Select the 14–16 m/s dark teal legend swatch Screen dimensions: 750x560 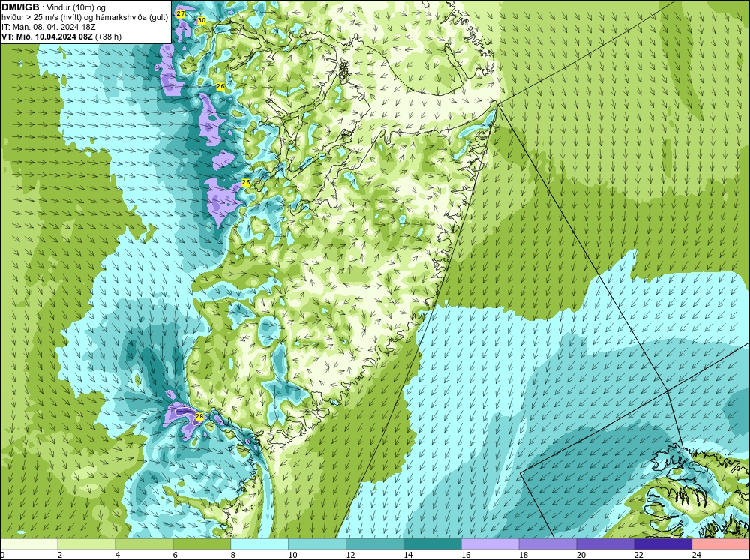point(433,544)
